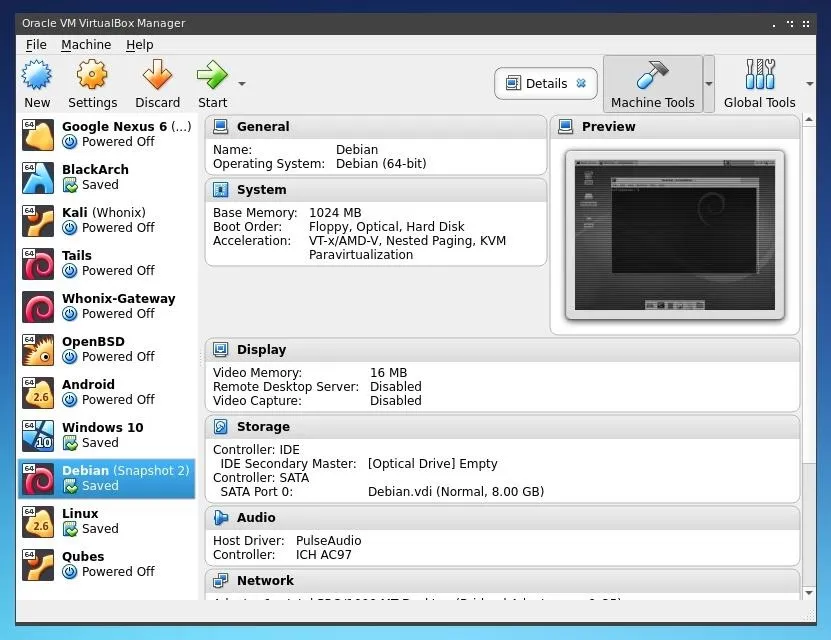Open the General section title link
The height and width of the screenshot is (640, 831).
tap(263, 127)
